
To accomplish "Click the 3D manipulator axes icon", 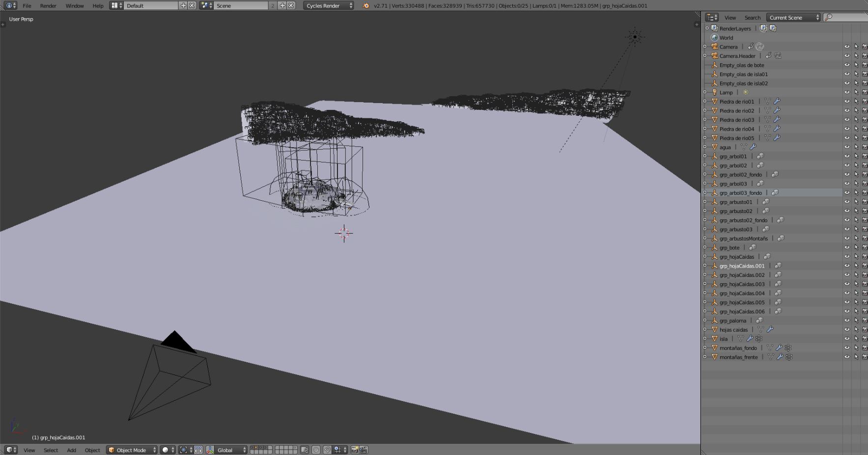I will tap(210, 450).
